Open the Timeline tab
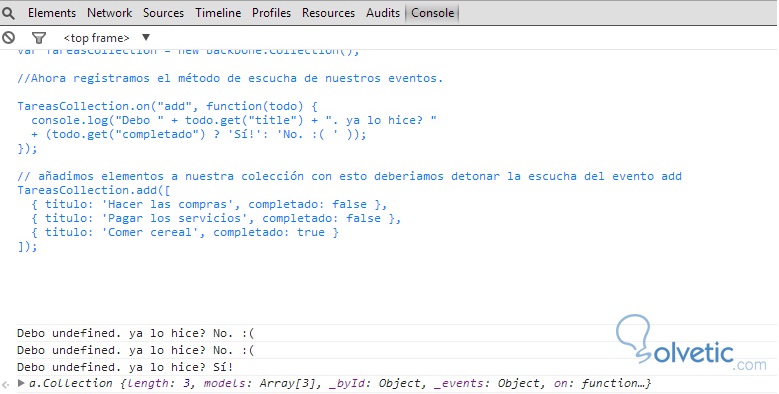Image resolution: width=779 pixels, height=394 pixels. click(x=218, y=13)
